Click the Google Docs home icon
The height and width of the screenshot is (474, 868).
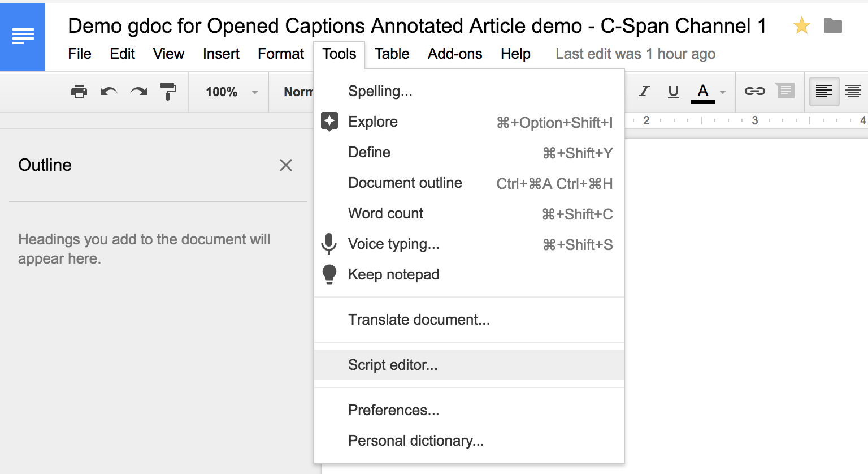click(23, 37)
